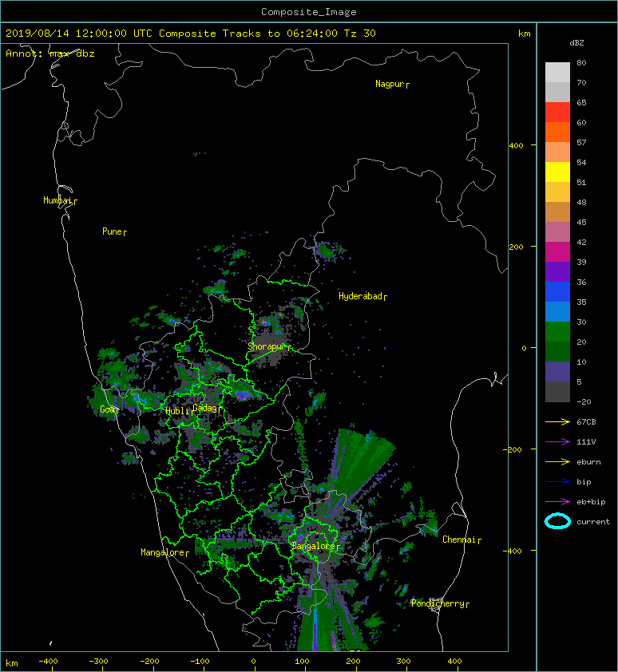Image resolution: width=618 pixels, height=672 pixels.
Task: Click the Composite_Image title text
Action: pos(309,12)
